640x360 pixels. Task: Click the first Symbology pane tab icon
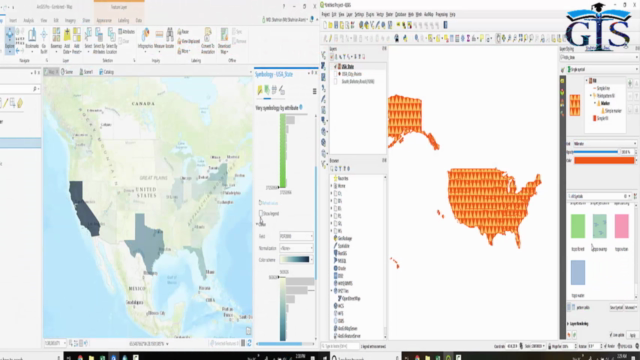tap(260, 90)
